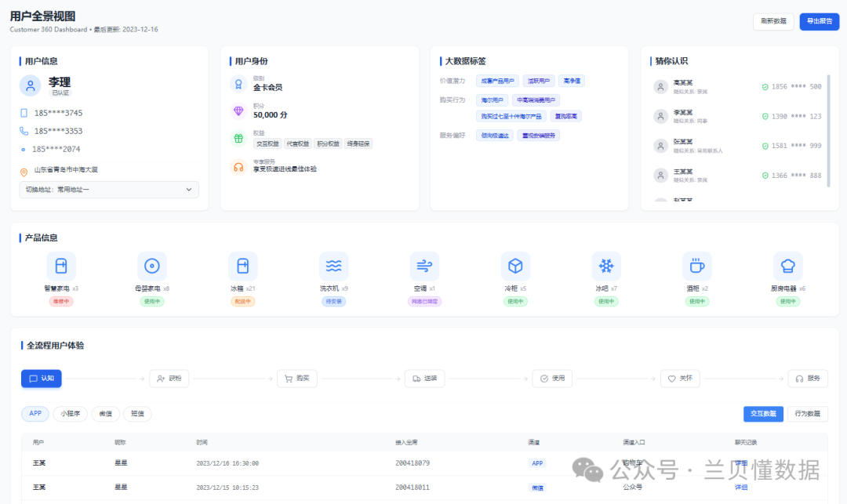Viewport: 847px width, 504px height.
Task: Open chat details link in 2023/12/16 row
Action: (741, 463)
